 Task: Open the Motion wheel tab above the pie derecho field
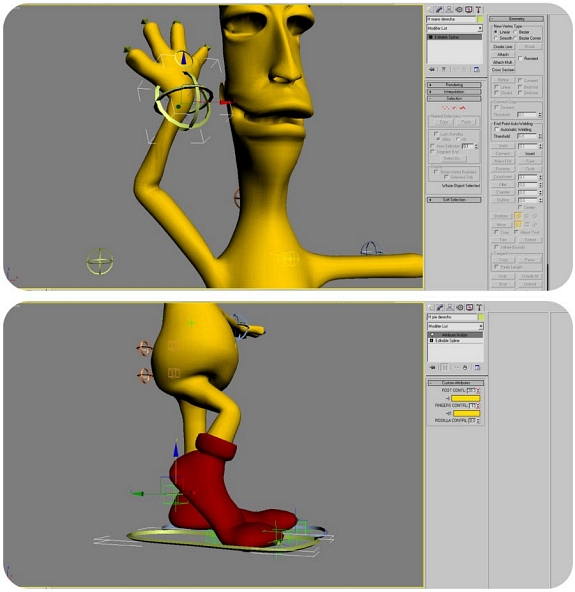[459, 307]
